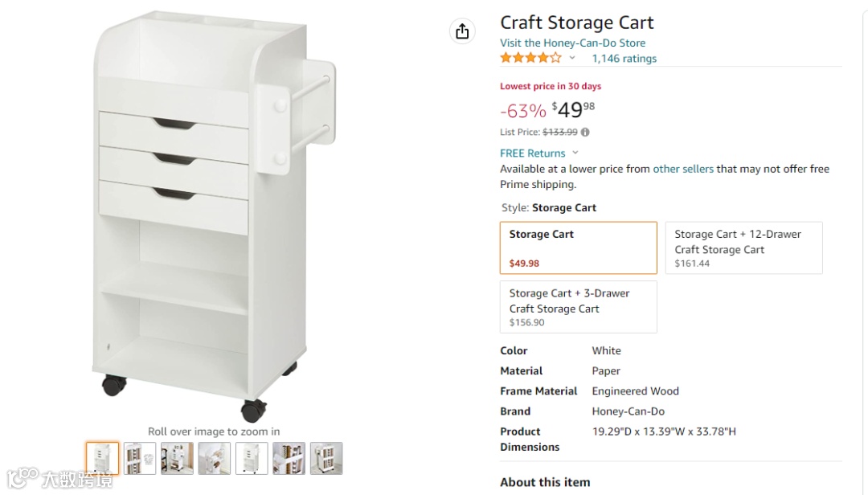Visit the Honey-Can-Do Store link
This screenshot has height=495, width=868.
572,43
